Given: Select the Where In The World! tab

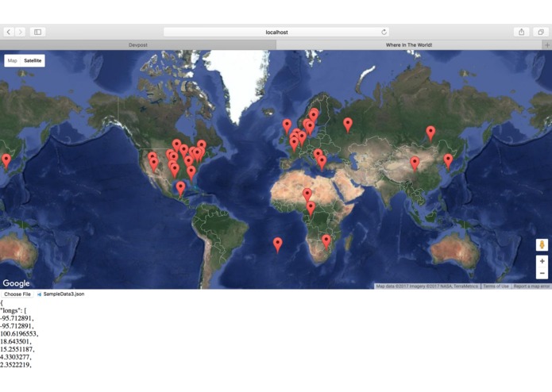Looking at the screenshot, I should click(x=409, y=45).
